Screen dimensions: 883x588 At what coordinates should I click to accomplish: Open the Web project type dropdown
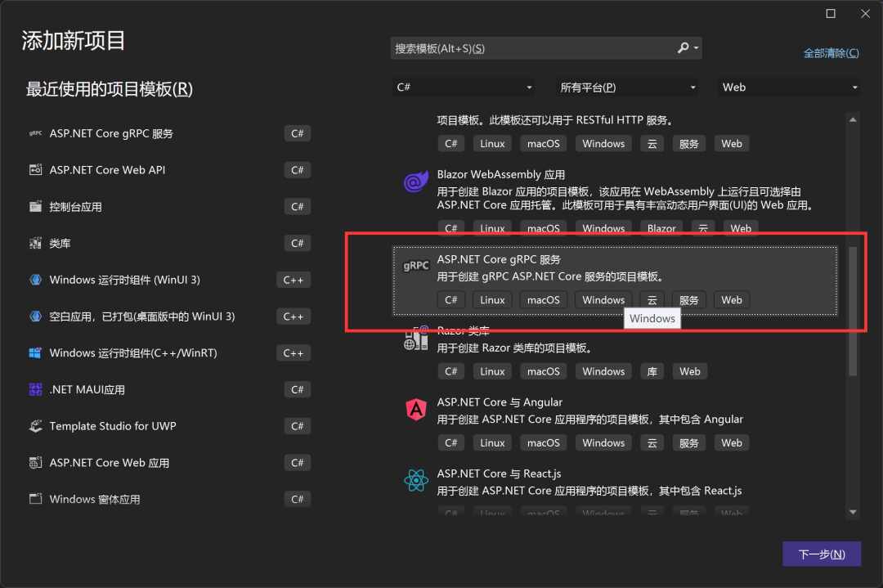pyautogui.click(x=787, y=86)
